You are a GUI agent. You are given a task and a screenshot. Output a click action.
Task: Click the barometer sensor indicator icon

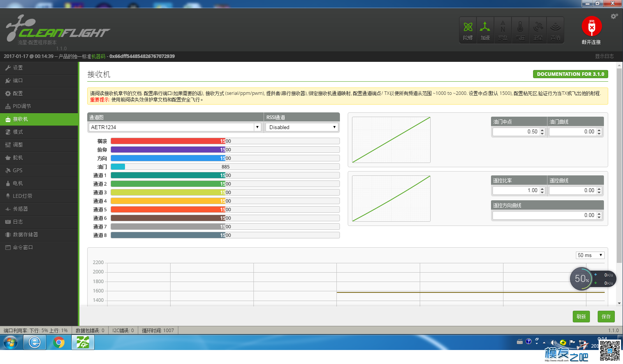click(520, 30)
